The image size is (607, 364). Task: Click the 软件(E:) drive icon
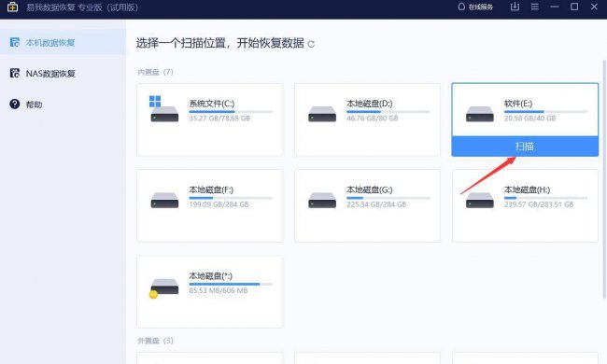[480, 114]
